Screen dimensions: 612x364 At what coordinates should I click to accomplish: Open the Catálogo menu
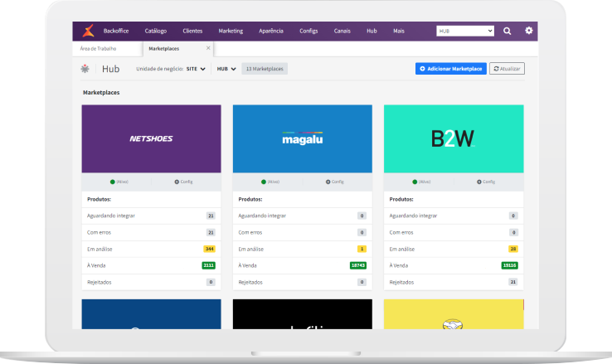(155, 31)
